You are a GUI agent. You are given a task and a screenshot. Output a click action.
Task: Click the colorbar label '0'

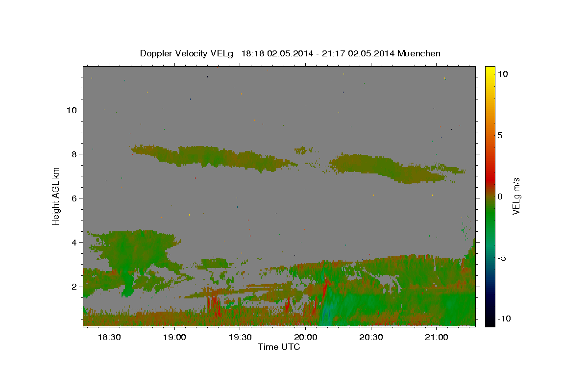coord(500,196)
